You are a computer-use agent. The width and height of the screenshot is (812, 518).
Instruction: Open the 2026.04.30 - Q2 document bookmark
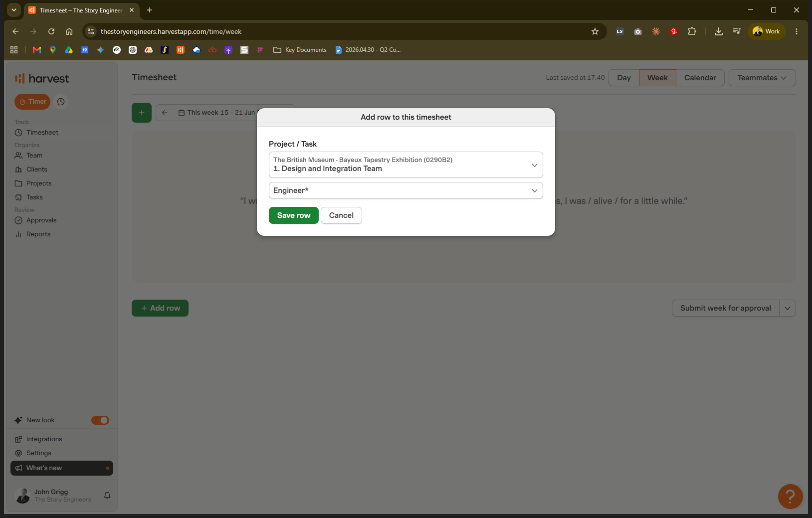click(368, 50)
